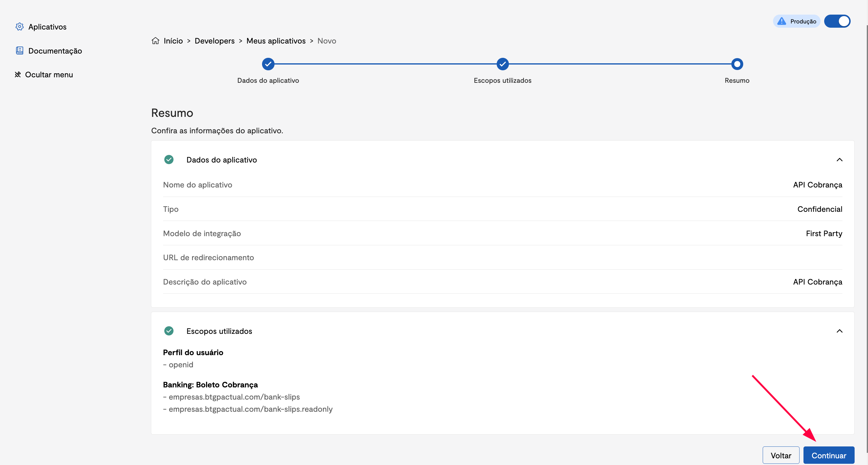Click the First Party value

[824, 233]
